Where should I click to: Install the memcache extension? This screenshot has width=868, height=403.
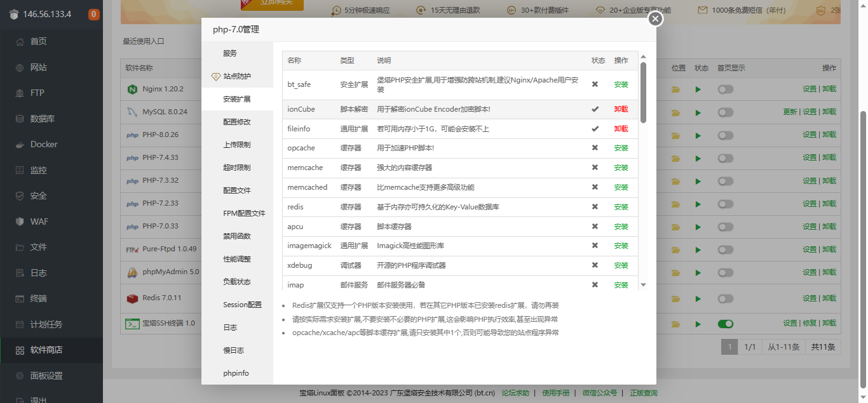coord(621,168)
